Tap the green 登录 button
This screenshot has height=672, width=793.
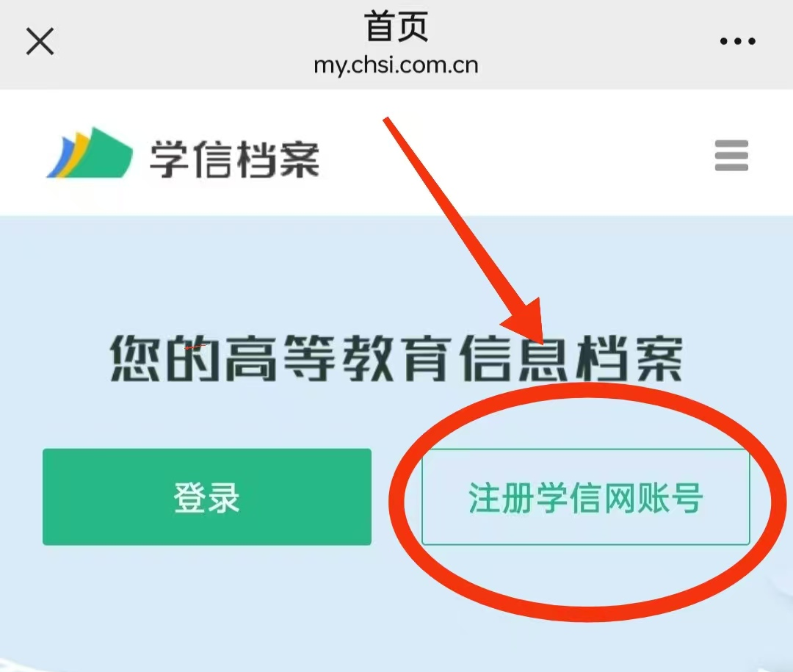point(207,497)
